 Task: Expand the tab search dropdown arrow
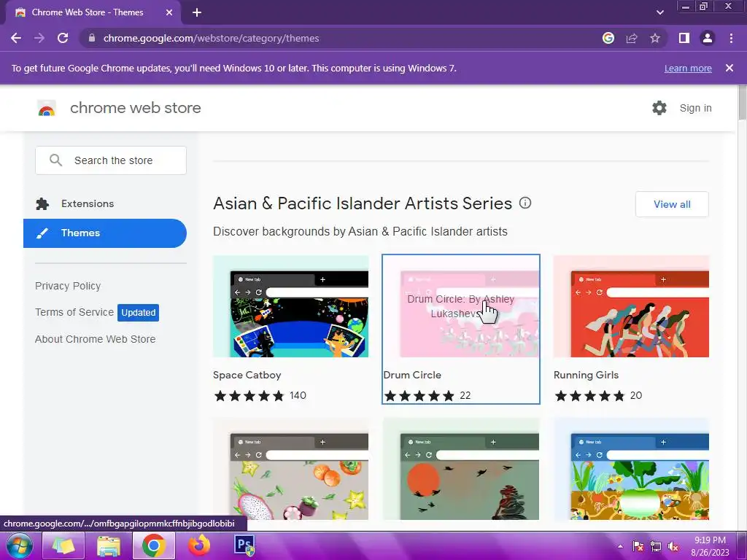[x=659, y=12]
